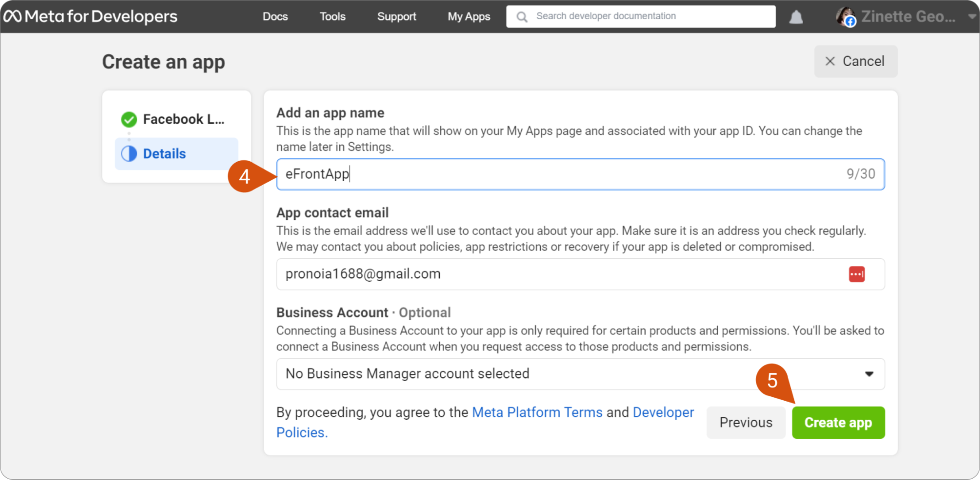Click the Create app button

pyautogui.click(x=838, y=423)
